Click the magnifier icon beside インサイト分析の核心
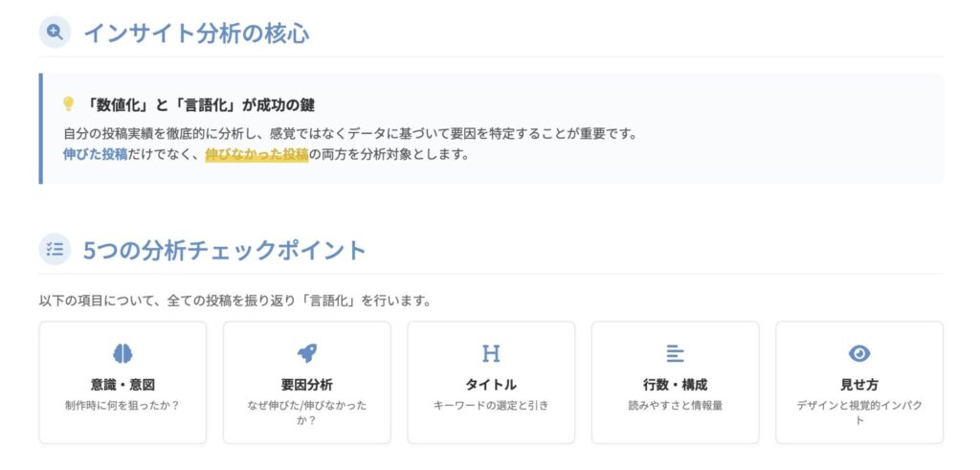This screenshot has width=980, height=470. 55,33
